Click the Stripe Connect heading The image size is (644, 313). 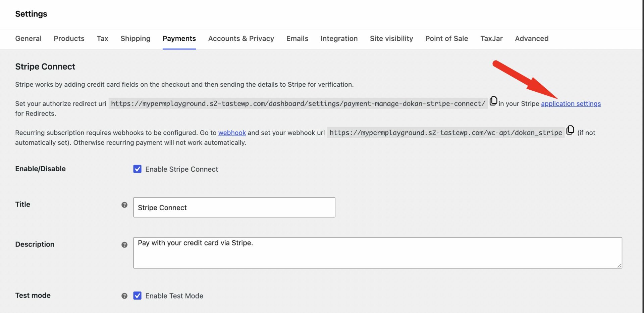point(45,66)
